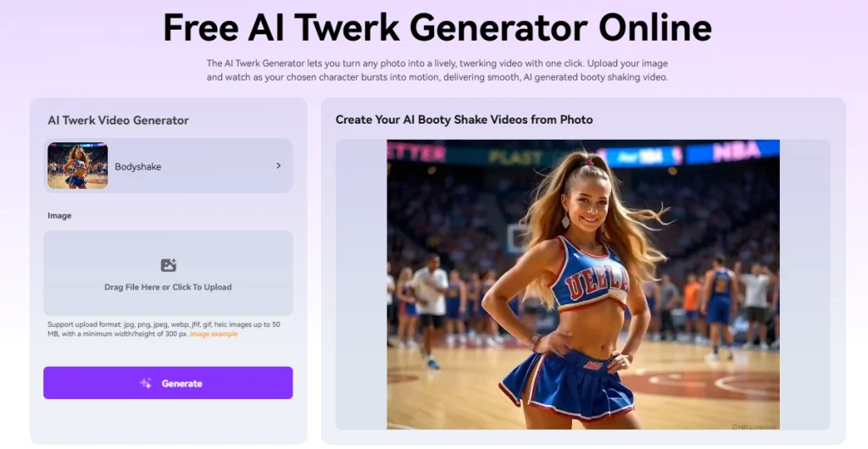Click Drag File Here or Click To Upload

(x=168, y=287)
